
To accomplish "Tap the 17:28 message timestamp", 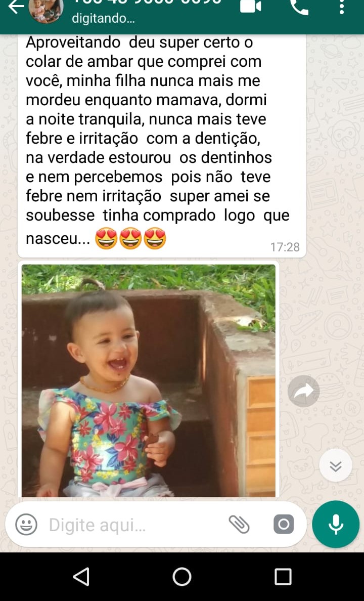I will click(285, 247).
